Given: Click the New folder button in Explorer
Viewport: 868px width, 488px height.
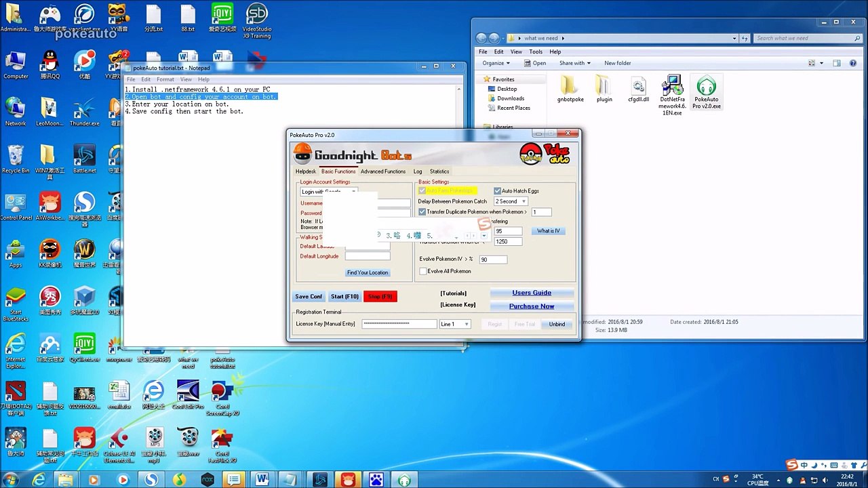Looking at the screenshot, I should 618,63.
